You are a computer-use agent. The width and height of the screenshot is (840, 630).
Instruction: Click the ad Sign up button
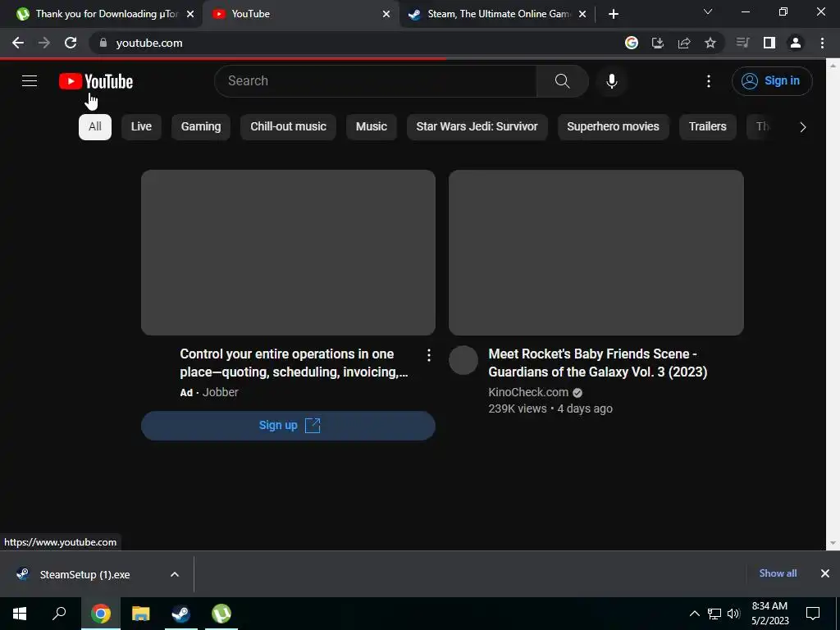coord(288,426)
